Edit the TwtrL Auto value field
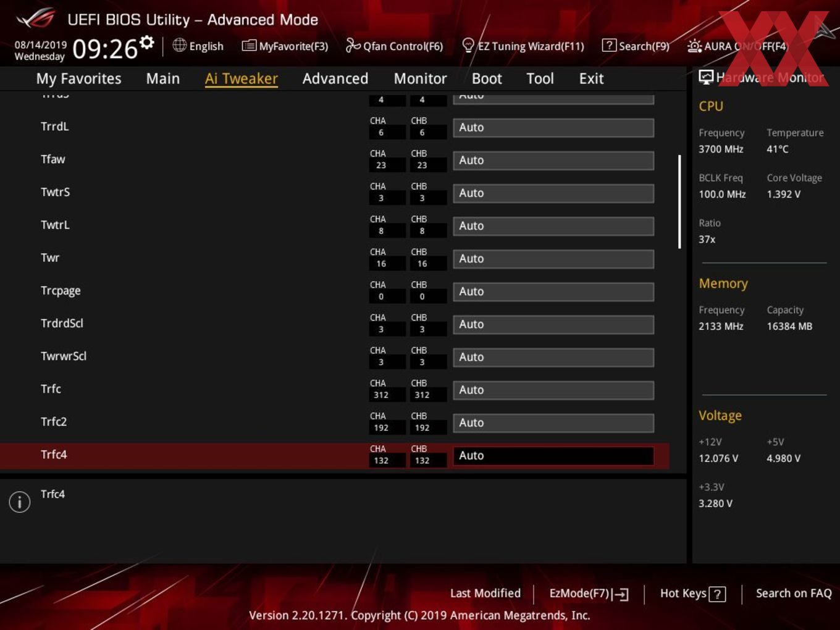This screenshot has height=630, width=840. click(x=553, y=226)
